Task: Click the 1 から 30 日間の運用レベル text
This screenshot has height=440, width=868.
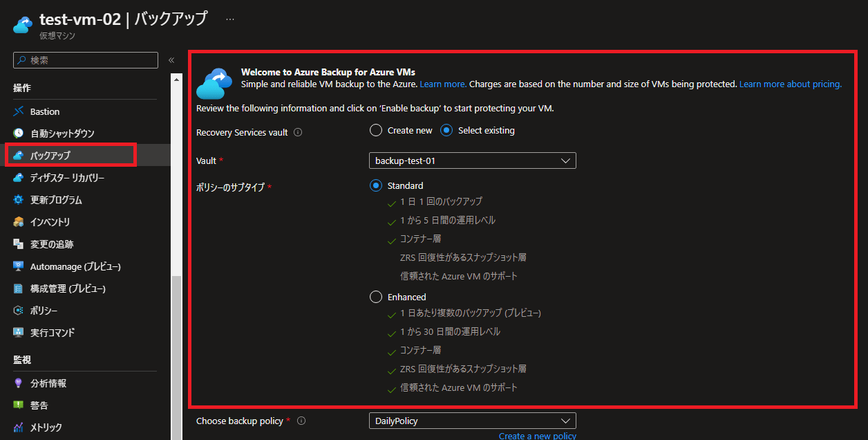Action: [x=451, y=331]
